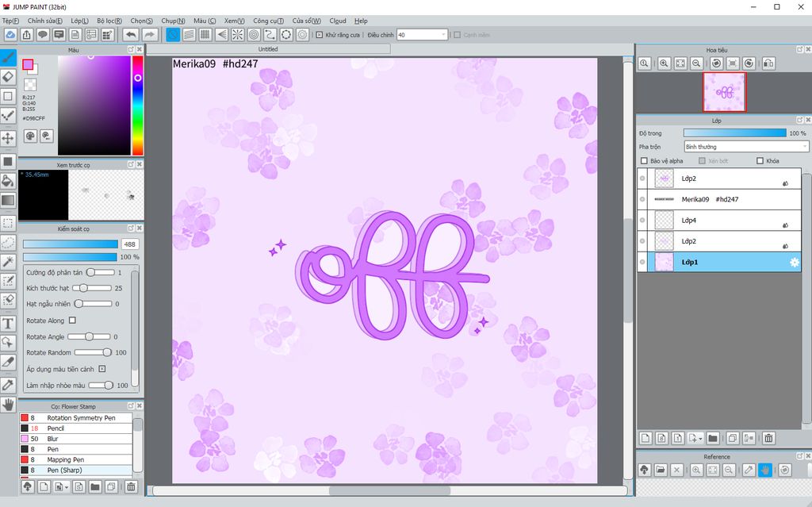Open the Tệp menu
The height and width of the screenshot is (507, 812).
pyautogui.click(x=10, y=21)
